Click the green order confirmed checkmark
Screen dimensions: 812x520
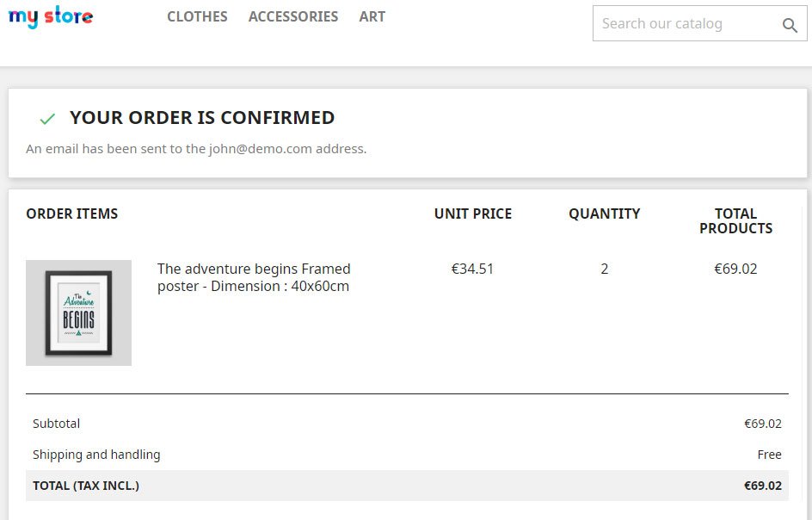[x=47, y=119]
